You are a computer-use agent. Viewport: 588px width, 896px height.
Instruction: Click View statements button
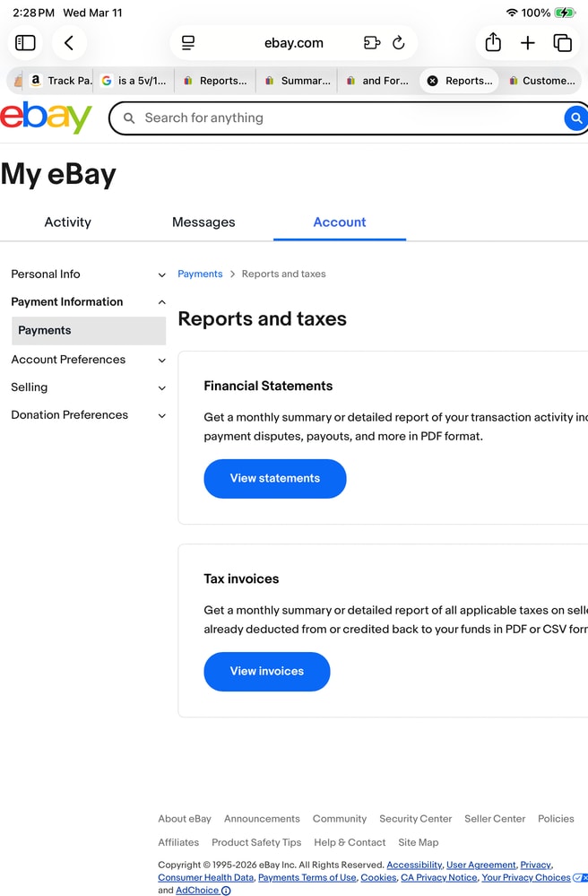[274, 478]
